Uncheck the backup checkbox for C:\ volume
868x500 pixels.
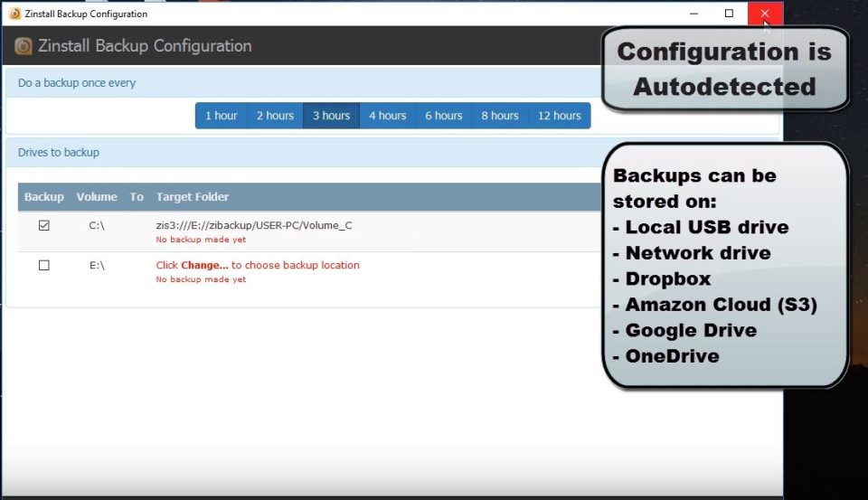coord(44,225)
